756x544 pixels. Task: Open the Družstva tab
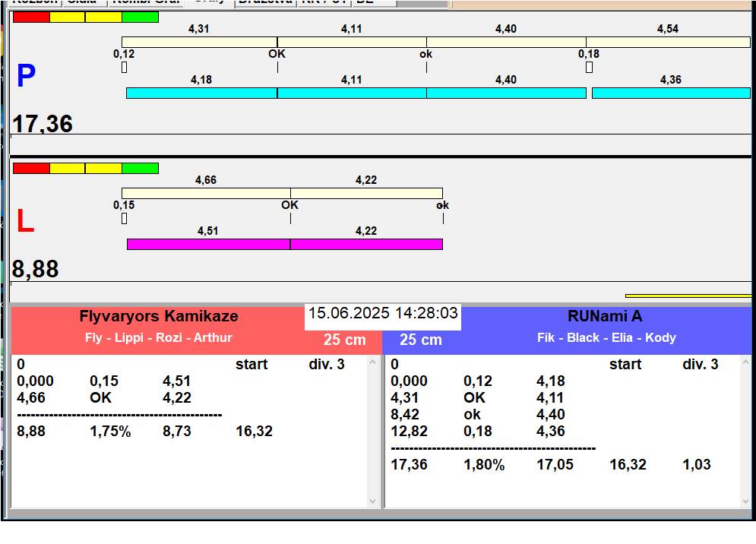coord(264,2)
